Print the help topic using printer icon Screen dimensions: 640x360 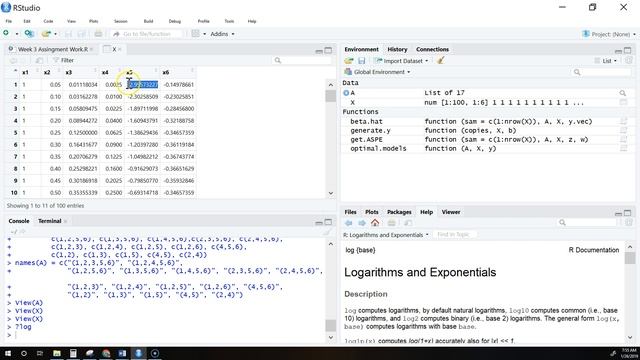pyautogui.click(x=391, y=223)
